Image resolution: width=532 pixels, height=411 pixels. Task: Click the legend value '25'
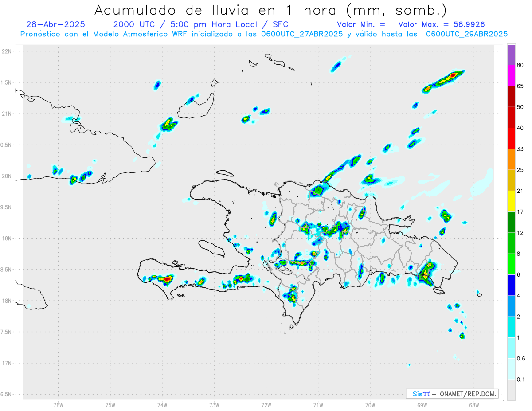(x=520, y=170)
